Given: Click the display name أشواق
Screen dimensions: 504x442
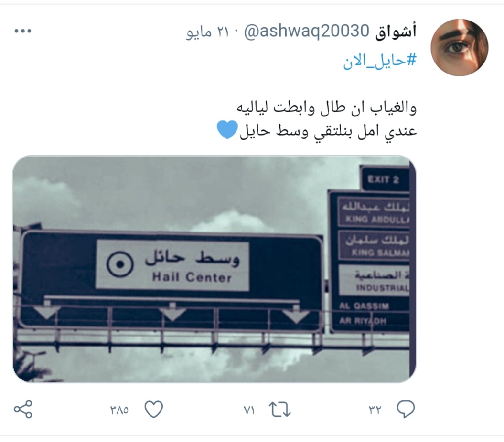Looking at the screenshot, I should click(396, 32).
